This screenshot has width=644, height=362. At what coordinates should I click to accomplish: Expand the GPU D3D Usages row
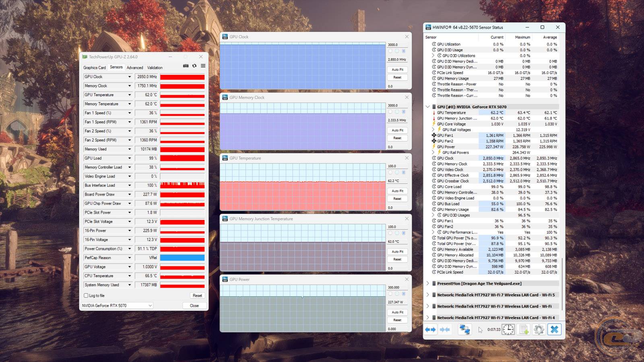pyautogui.click(x=433, y=215)
